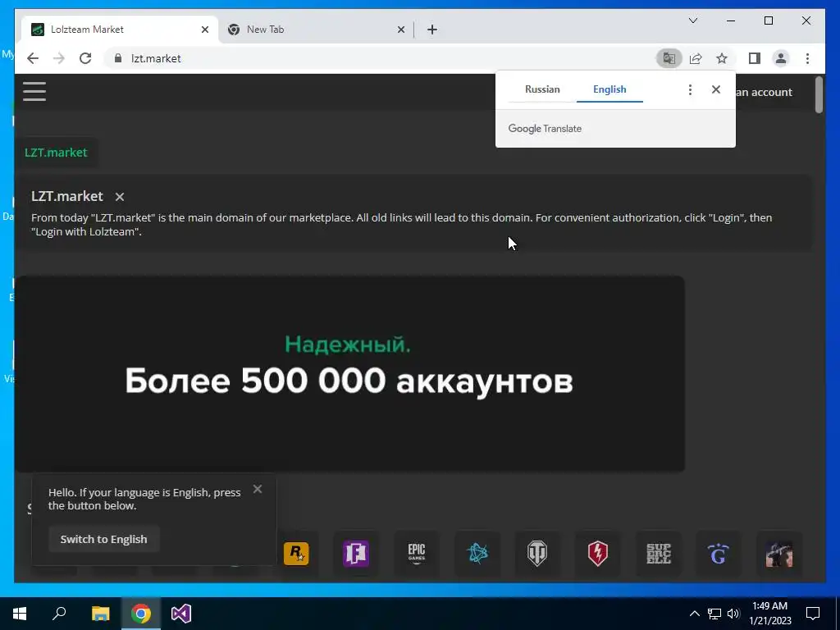Close the New Tab tab
Viewport: 840px width, 630px height.
click(400, 30)
